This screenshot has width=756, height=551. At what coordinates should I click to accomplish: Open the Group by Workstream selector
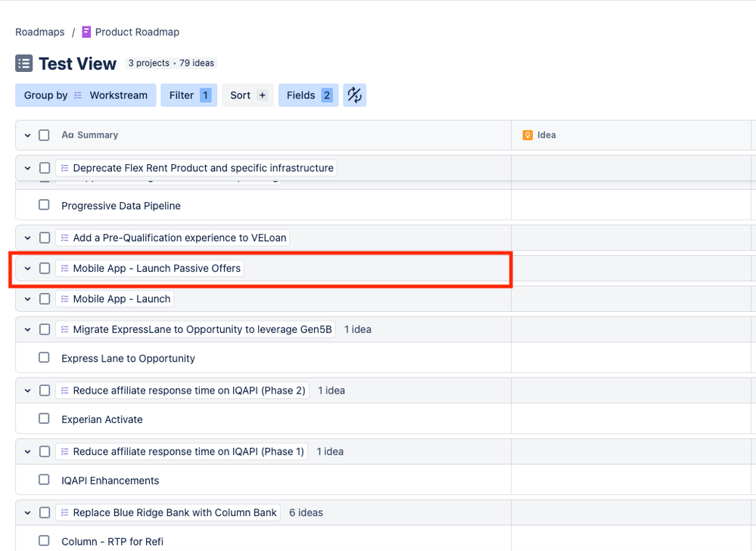(86, 95)
